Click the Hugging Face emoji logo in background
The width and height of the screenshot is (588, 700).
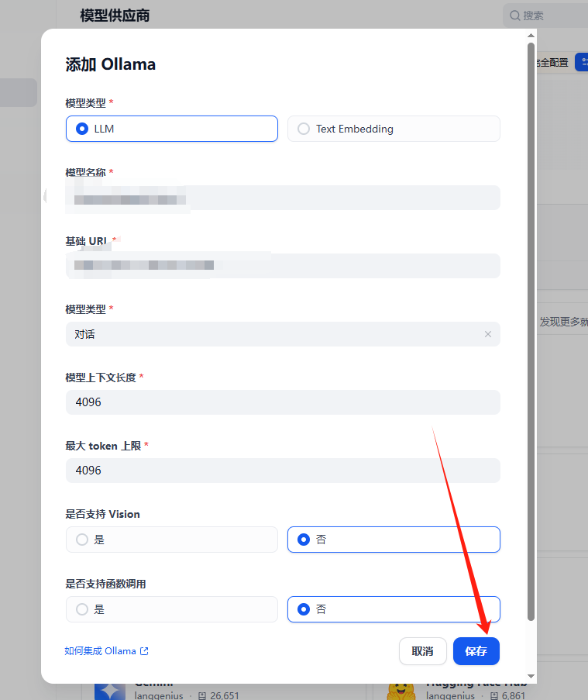point(401,691)
